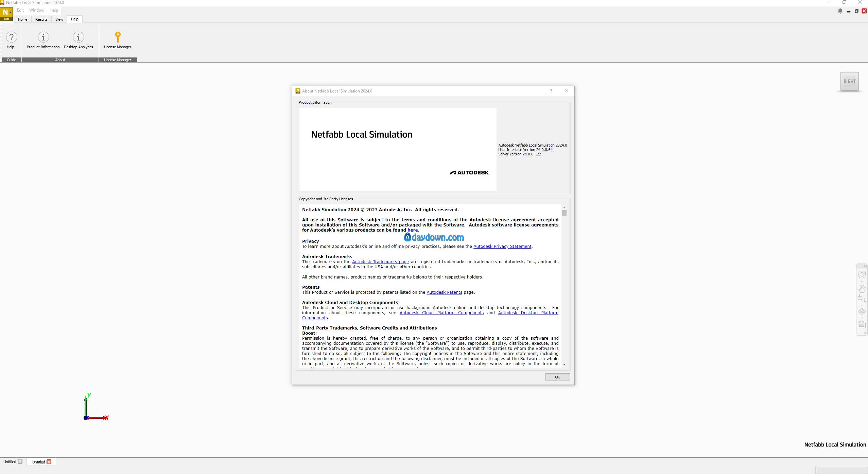868x474 pixels.
Task: Click the dialog's question mark help button
Action: (551, 91)
